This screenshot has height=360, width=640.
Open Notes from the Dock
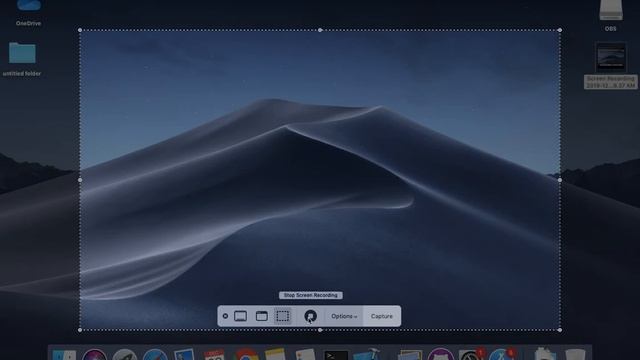click(275, 354)
